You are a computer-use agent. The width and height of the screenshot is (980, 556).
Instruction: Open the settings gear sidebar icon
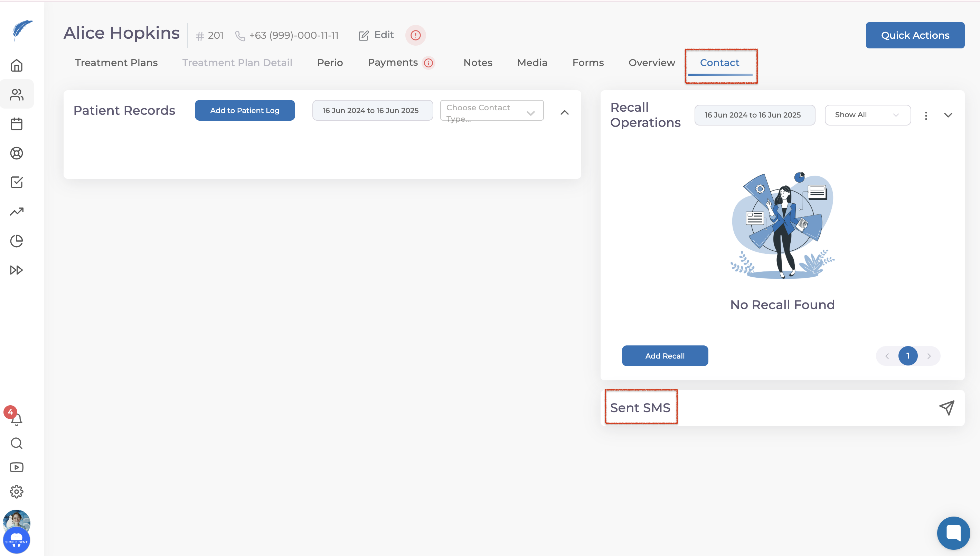tap(16, 491)
